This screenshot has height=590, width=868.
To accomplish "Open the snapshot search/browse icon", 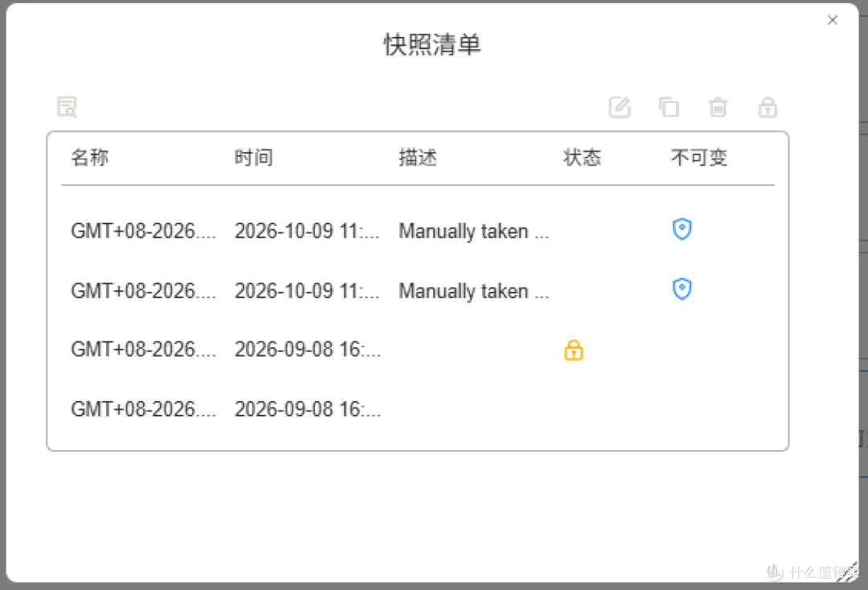I will [x=68, y=107].
